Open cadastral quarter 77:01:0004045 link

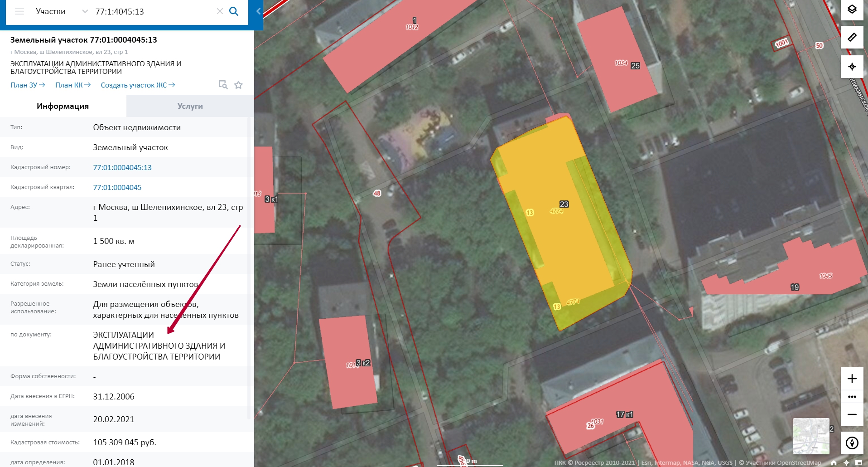click(117, 187)
